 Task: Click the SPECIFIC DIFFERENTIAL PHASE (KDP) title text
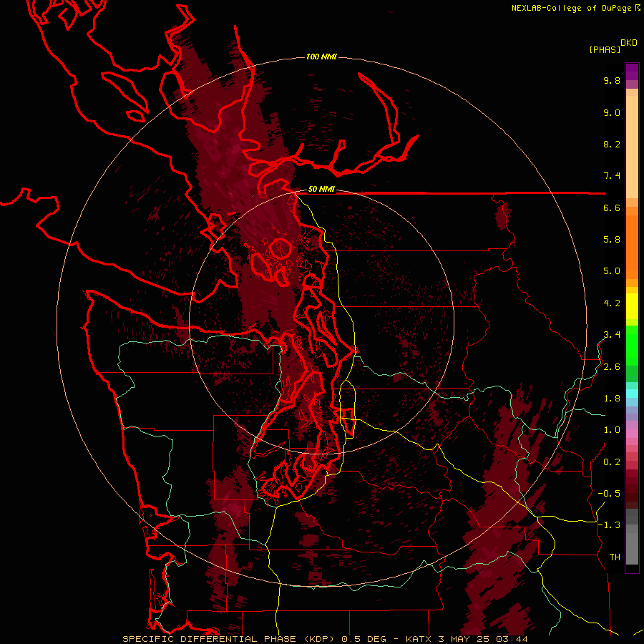(228, 639)
